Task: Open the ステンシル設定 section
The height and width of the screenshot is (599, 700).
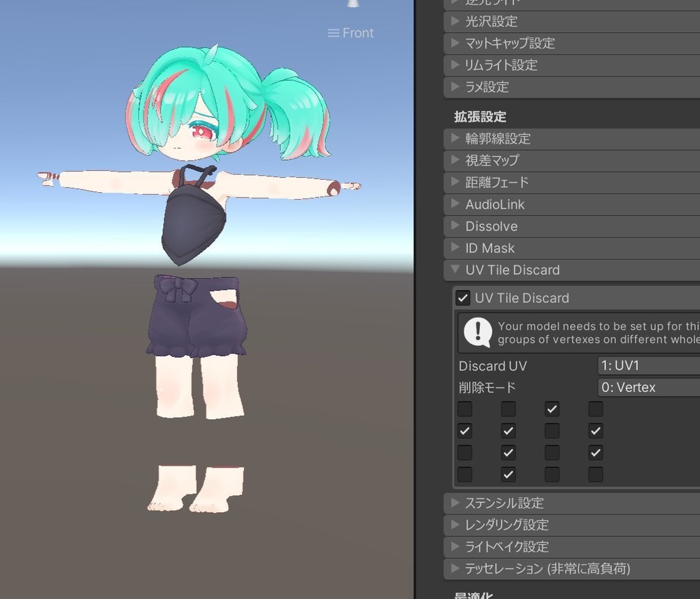Action: 455,503
